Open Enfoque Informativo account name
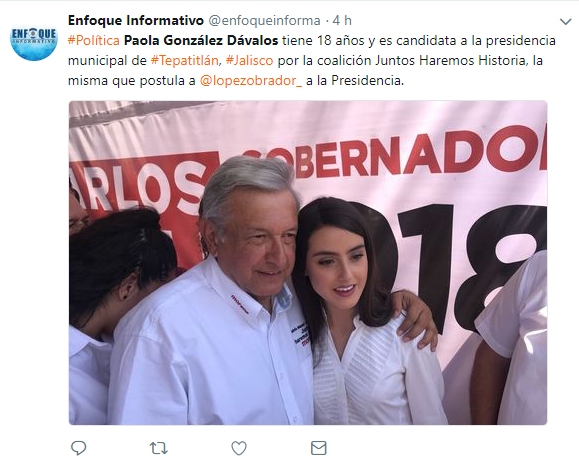Image resolution: width=579 pixels, height=461 pixels. (136, 20)
